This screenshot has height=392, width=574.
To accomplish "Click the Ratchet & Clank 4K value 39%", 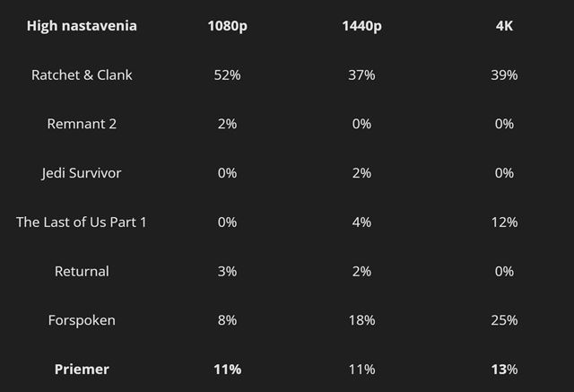I will pos(504,75).
